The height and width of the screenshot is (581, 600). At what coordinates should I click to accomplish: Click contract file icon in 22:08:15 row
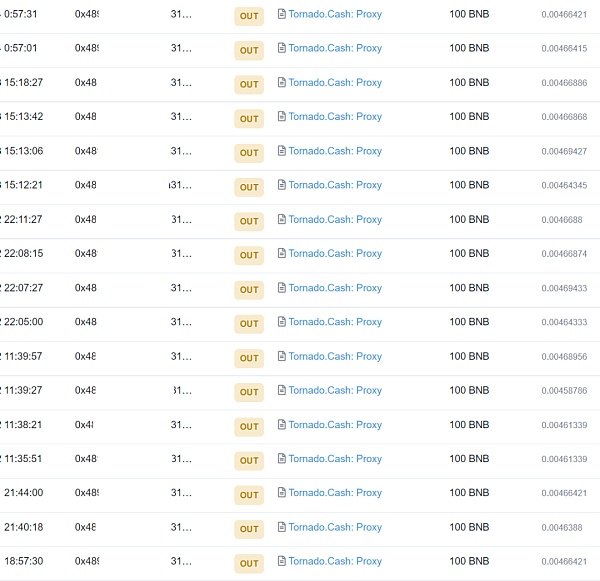[281, 254]
